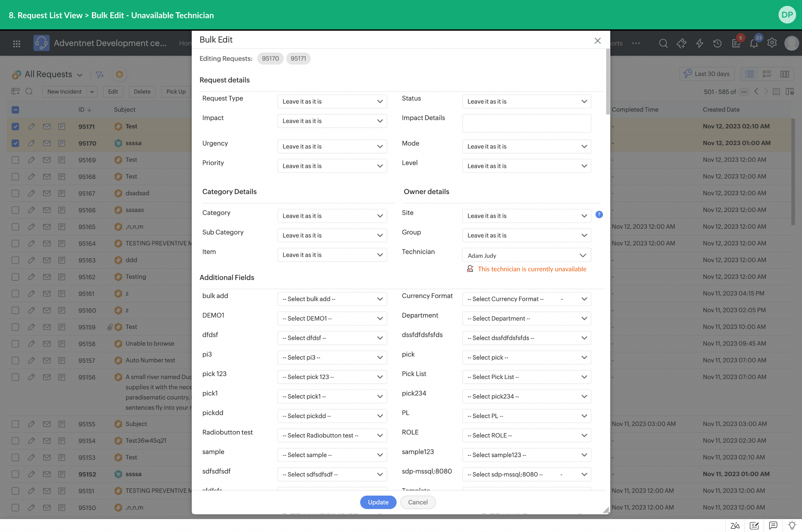The image size is (802, 532).
Task: Click the add filter funnel icon
Action: point(100,75)
